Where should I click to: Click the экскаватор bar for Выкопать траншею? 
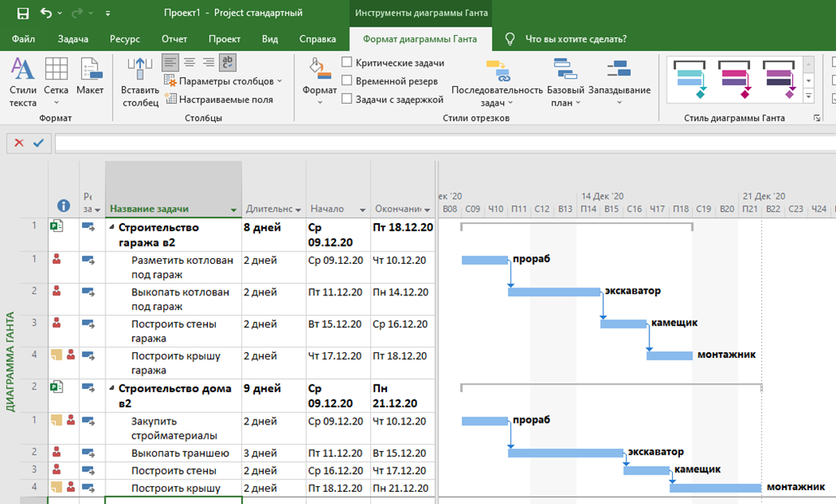coord(566,454)
